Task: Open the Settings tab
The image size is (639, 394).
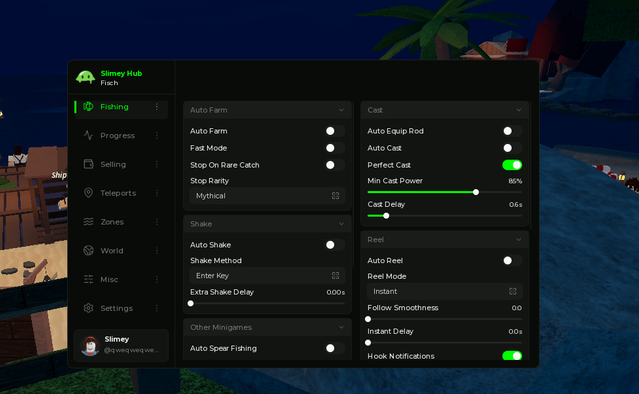Action: click(121, 308)
